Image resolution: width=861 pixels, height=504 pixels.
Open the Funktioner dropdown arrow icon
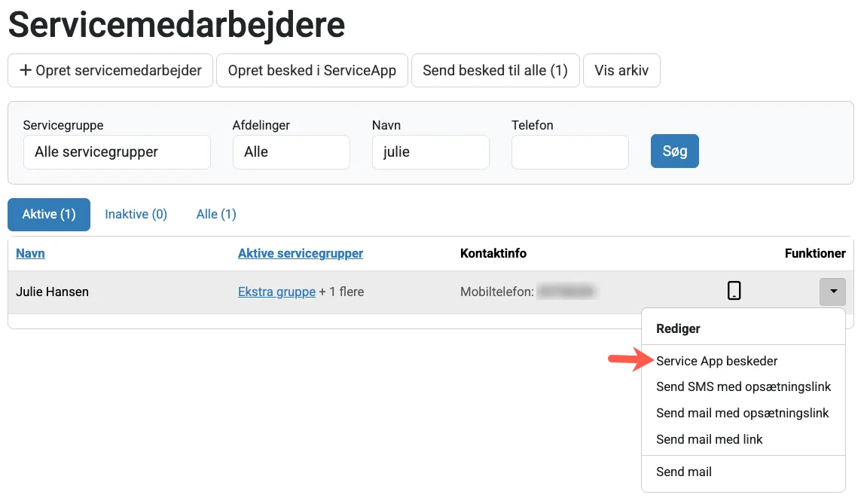coord(832,291)
